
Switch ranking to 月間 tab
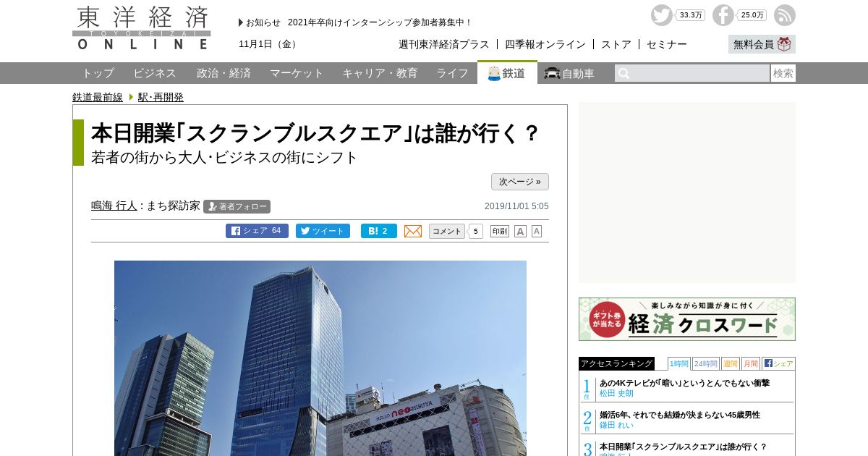(x=750, y=363)
